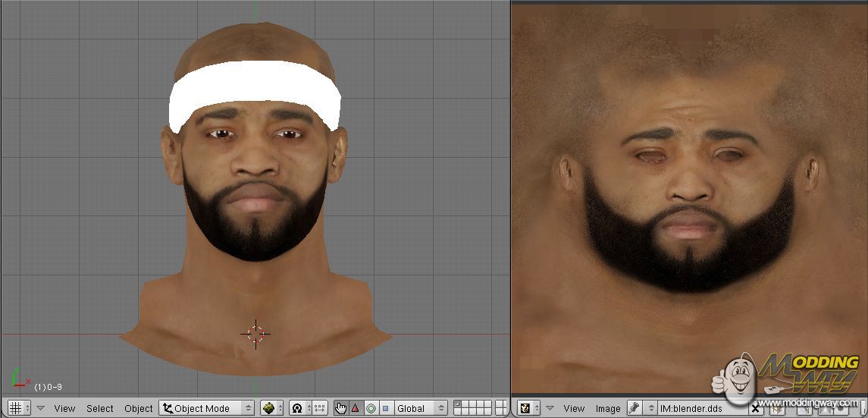Viewport: 868px width, 418px height.
Task: Click the 3D View window type icon
Action: pyautogui.click(x=15, y=408)
